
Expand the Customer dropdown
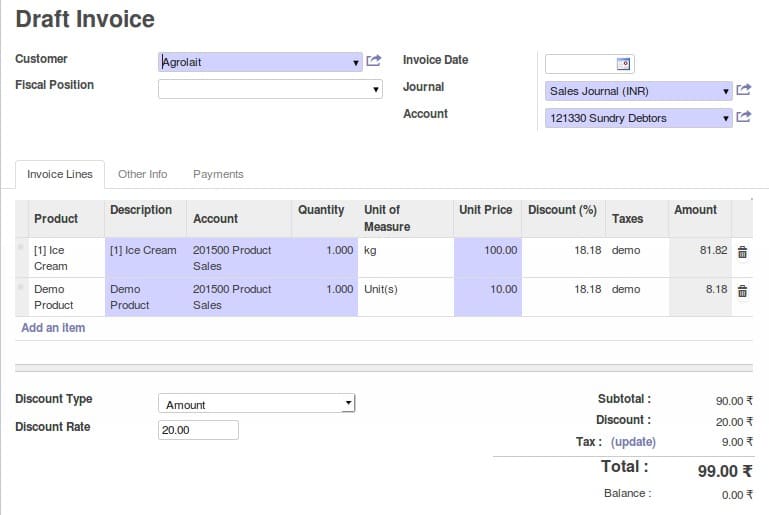coord(356,63)
